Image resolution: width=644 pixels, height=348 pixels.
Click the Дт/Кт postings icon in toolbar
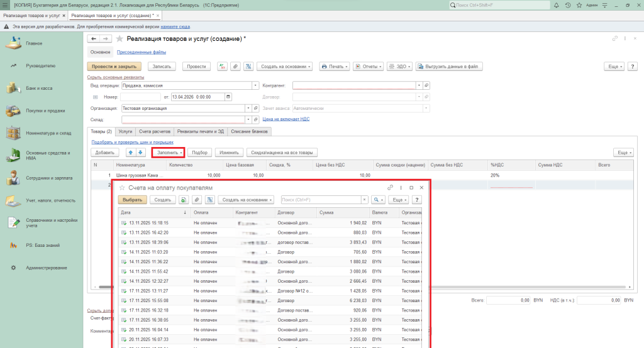(222, 66)
